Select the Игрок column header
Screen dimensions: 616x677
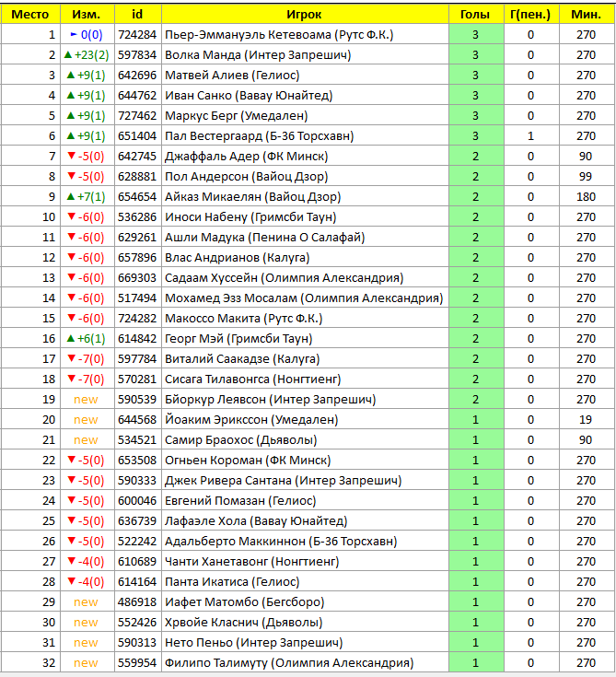(x=305, y=14)
